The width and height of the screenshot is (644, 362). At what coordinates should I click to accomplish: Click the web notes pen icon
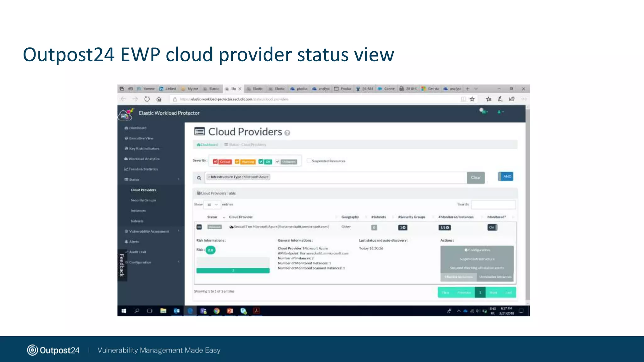click(500, 99)
